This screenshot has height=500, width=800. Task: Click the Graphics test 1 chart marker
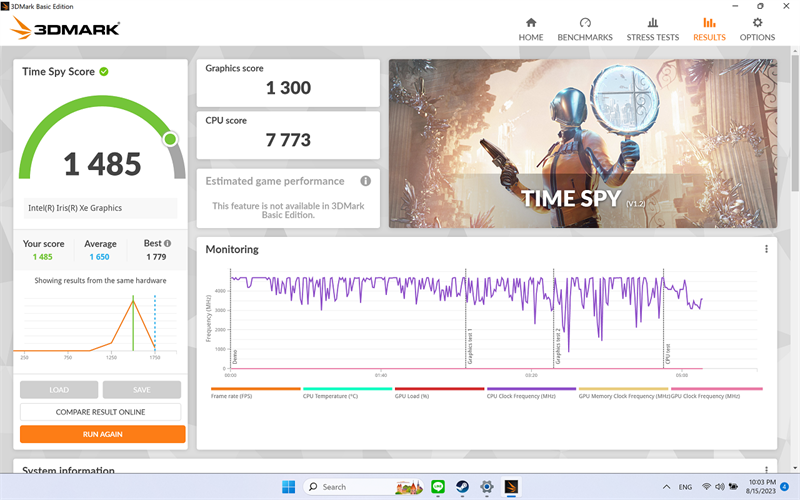(470, 347)
